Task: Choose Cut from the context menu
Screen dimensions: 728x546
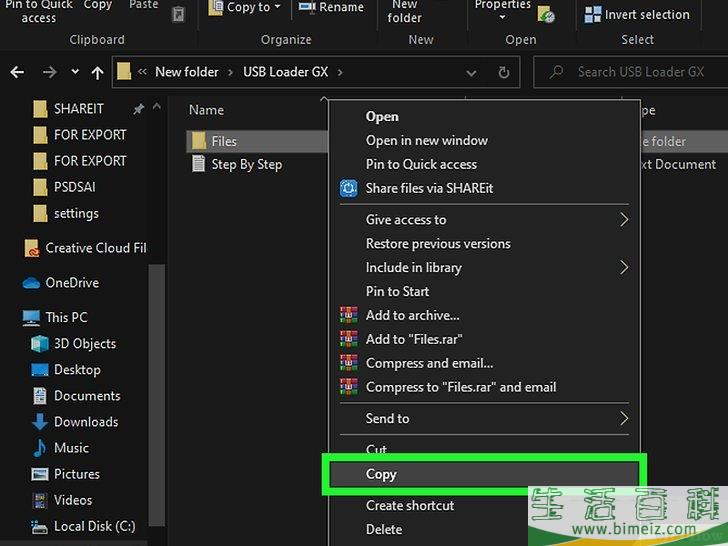Action: 484,448
